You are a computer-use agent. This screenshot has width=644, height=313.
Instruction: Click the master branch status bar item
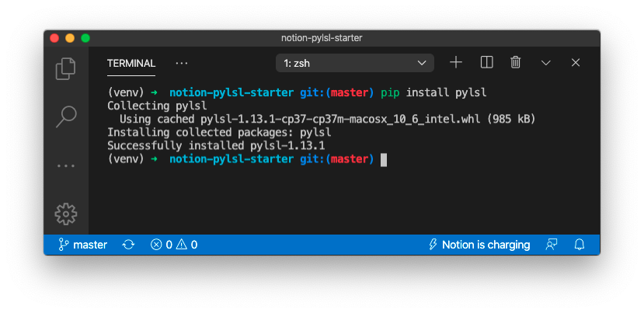[x=82, y=245]
